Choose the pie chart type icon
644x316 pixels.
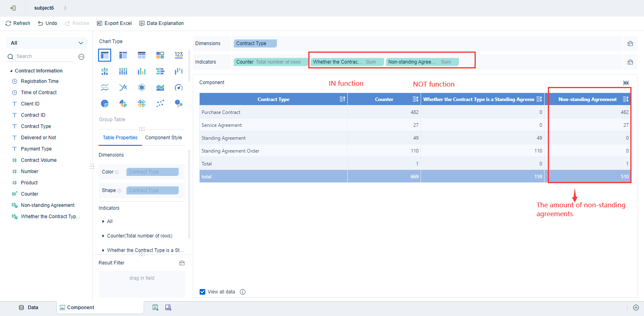[x=105, y=103]
